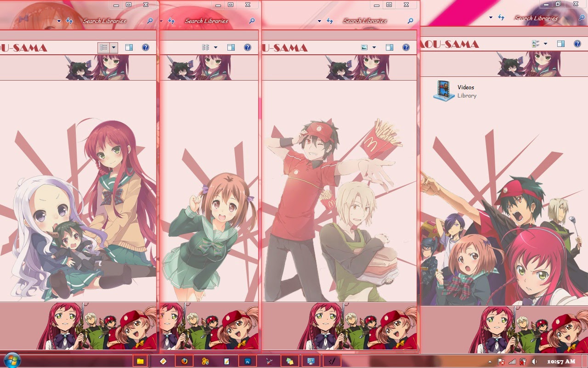Refresh the rightmost Videos library window

pos(501,17)
